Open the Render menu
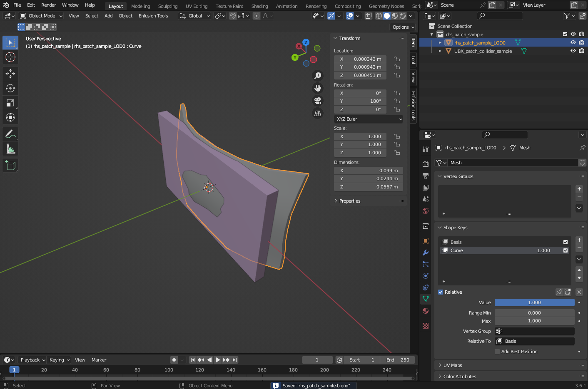 coord(48,5)
